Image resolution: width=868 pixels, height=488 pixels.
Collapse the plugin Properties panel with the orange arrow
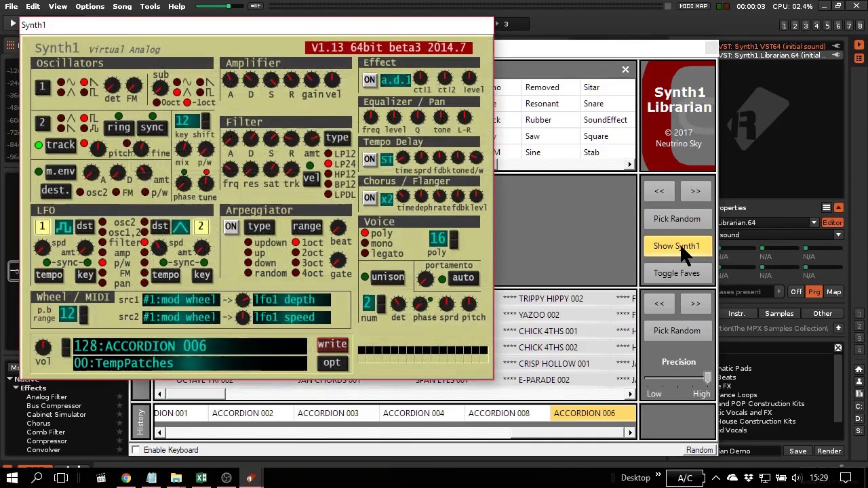(x=839, y=207)
